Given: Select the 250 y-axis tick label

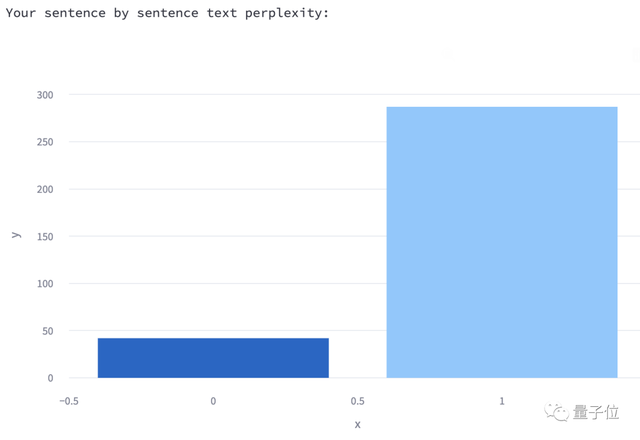Looking at the screenshot, I should [x=46, y=142].
